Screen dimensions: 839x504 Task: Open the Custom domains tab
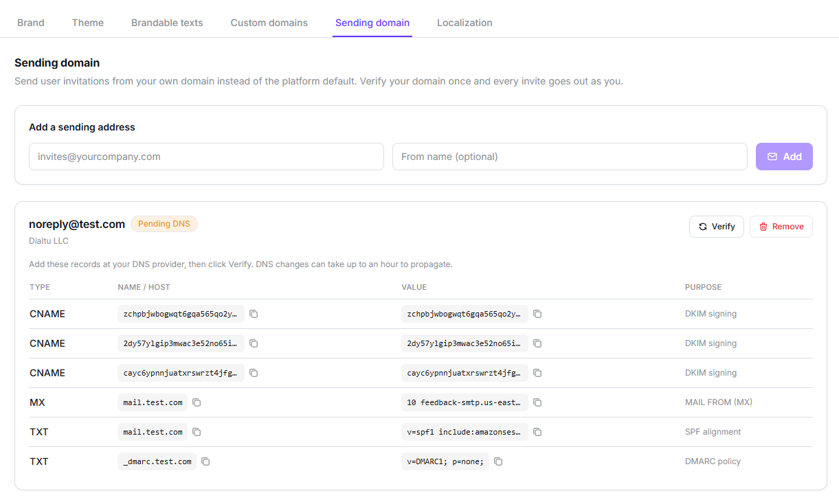[x=269, y=23]
